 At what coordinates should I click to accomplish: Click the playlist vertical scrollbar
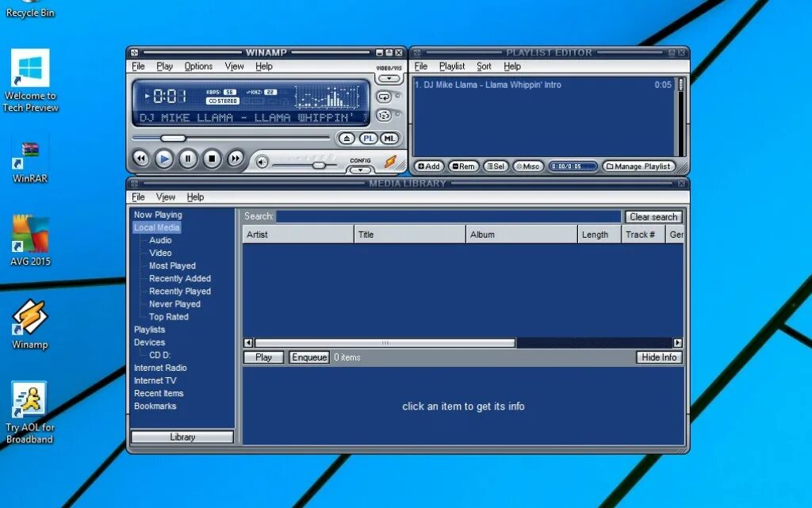[680, 117]
